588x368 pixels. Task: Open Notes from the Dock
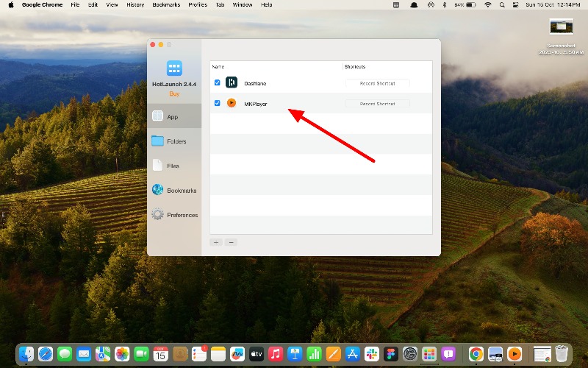(x=218, y=354)
